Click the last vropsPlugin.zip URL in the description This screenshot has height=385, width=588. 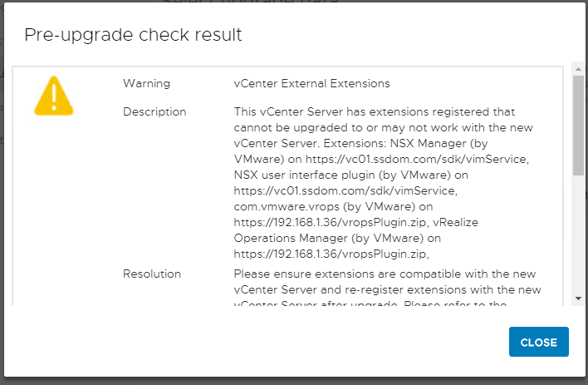pos(331,254)
